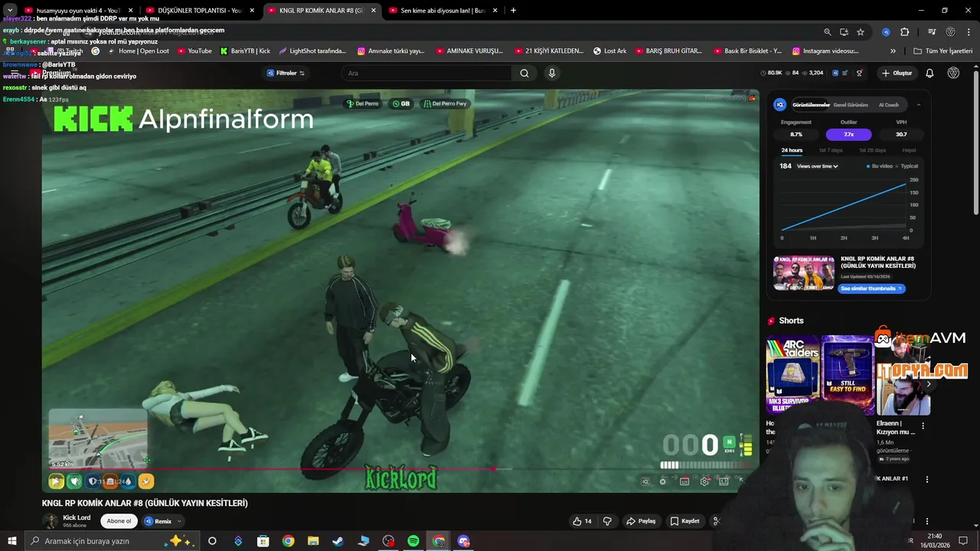Screen dimensions: 980x551
Task: Click the YouTube search magnifier button
Action: [524, 73]
